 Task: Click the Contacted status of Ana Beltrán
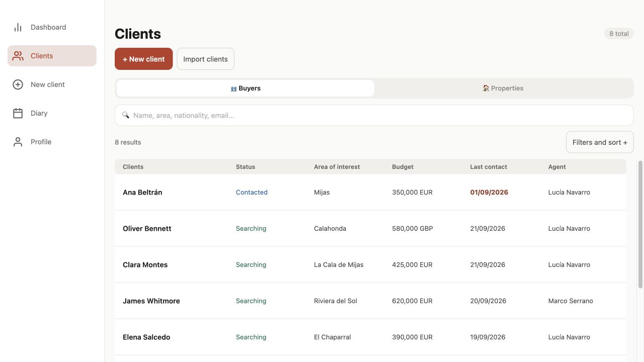point(252,192)
